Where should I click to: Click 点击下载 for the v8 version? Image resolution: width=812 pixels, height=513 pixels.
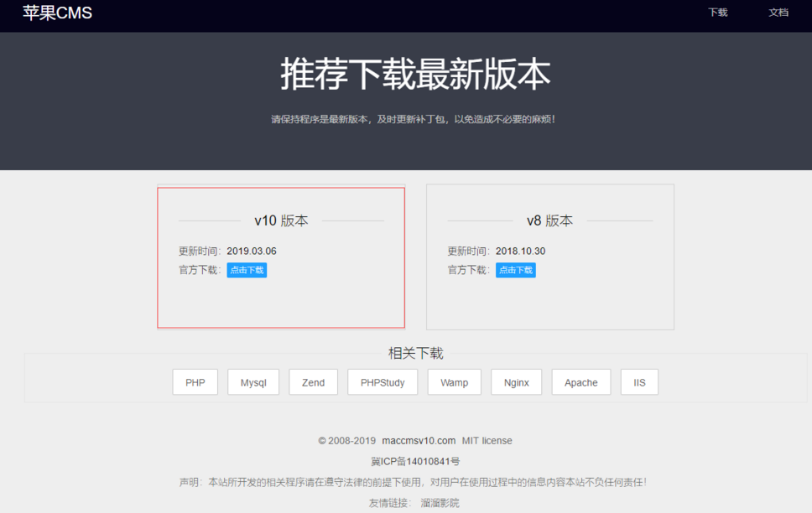point(515,270)
